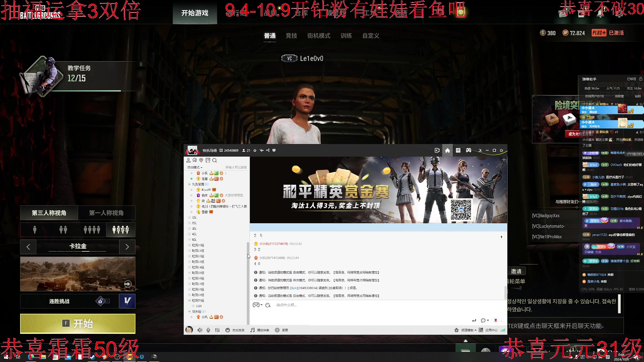This screenshot has height=362, width=644.
Task: Click the 邀请 invite button
Action: click(x=516, y=271)
